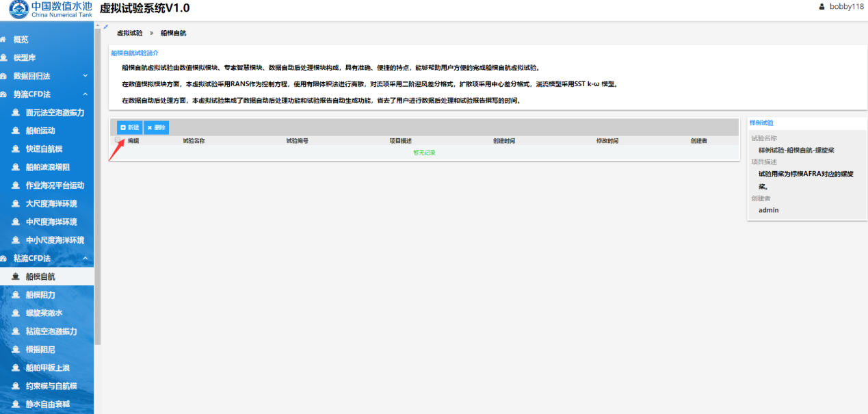This screenshot has height=414, width=868.
Task: Click the pin icon above the sidebar scrollbar
Action: 105,27
